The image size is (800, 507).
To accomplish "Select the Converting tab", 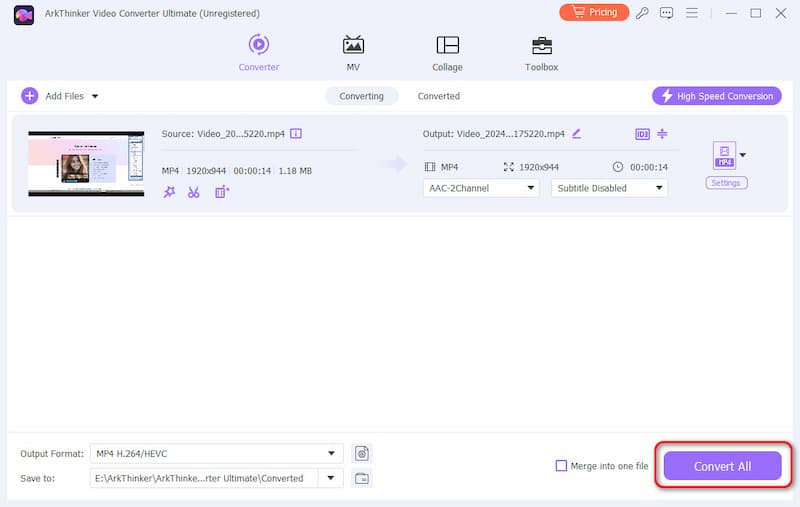I will click(361, 96).
